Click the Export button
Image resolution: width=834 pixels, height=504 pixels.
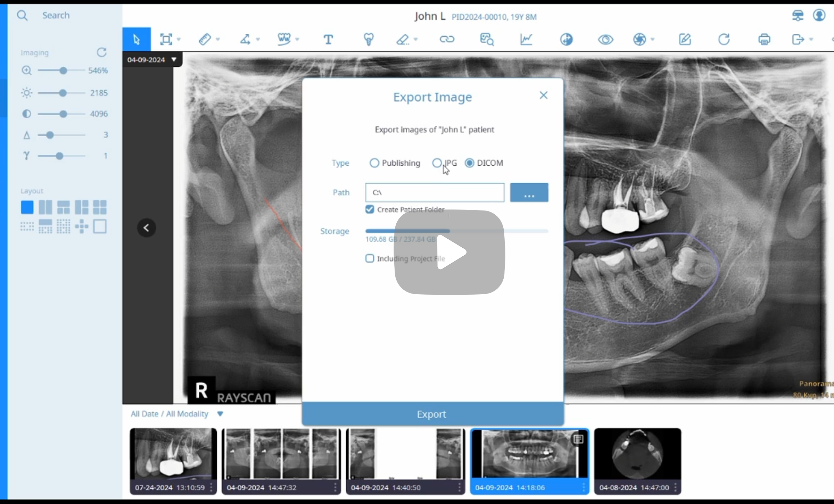pyautogui.click(x=432, y=414)
